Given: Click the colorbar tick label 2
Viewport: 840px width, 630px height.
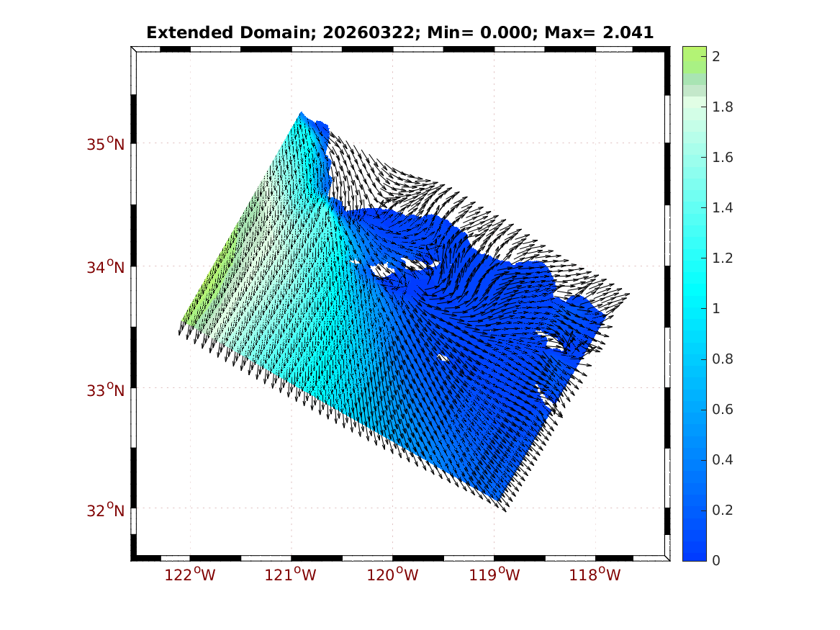Looking at the screenshot, I should coord(716,57).
